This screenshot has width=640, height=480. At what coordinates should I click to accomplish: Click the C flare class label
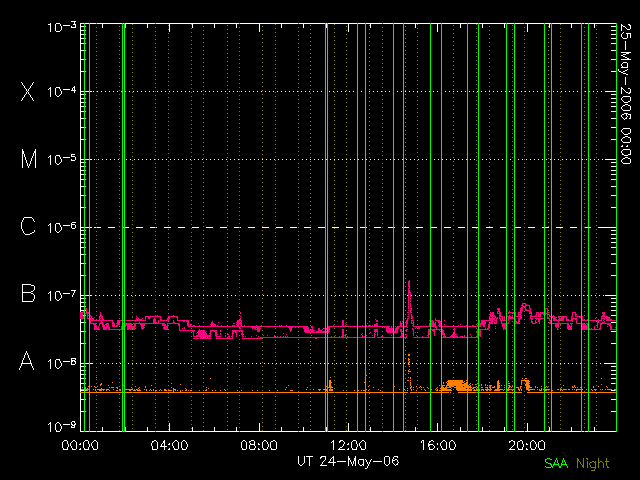tap(28, 226)
